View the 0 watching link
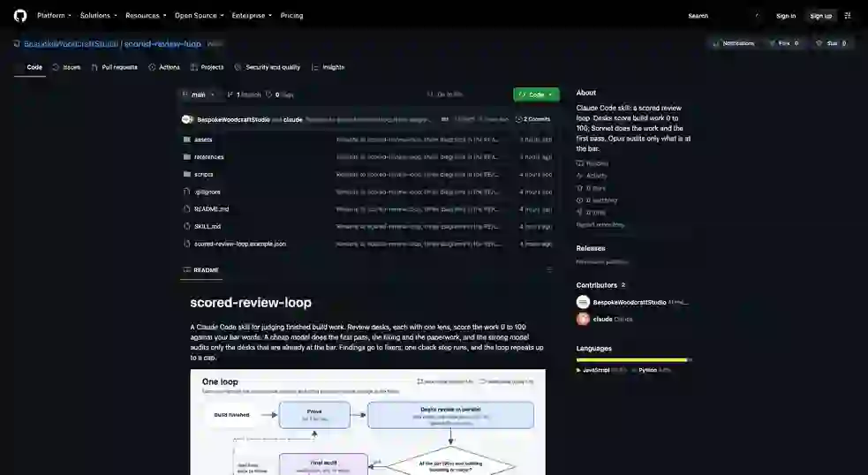This screenshot has width=868, height=475. tap(597, 200)
